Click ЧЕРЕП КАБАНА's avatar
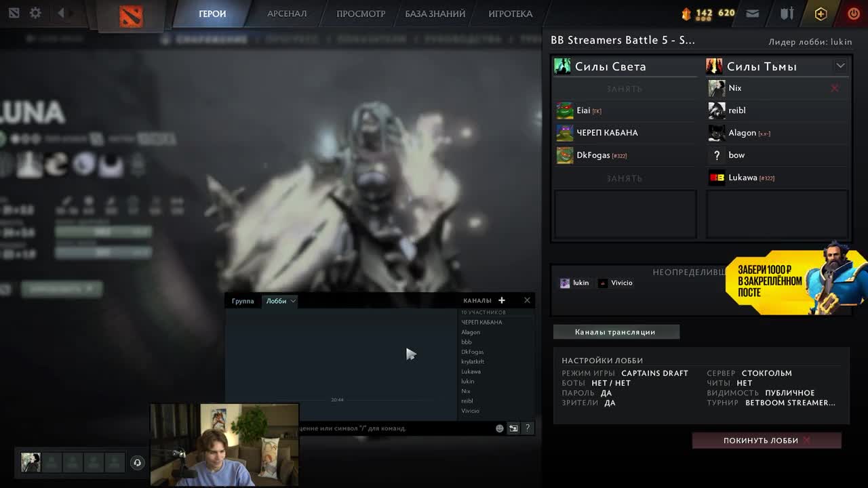The width and height of the screenshot is (868, 488). pos(564,133)
